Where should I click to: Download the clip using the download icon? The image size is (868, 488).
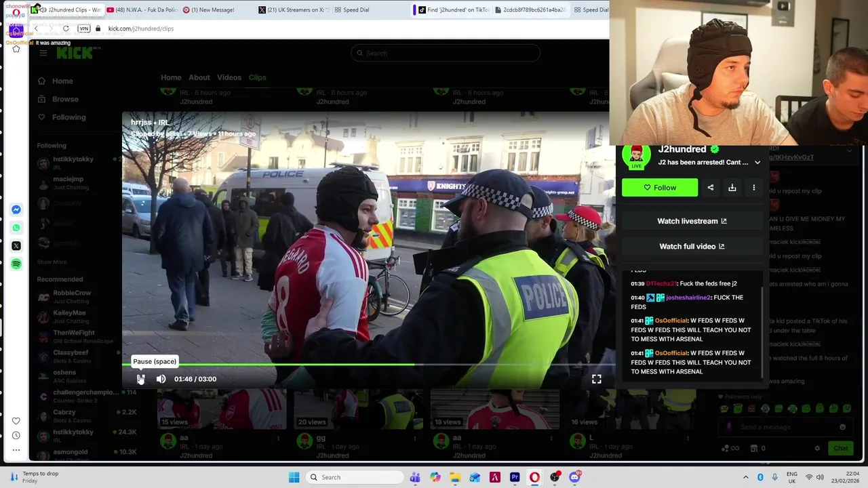click(732, 188)
